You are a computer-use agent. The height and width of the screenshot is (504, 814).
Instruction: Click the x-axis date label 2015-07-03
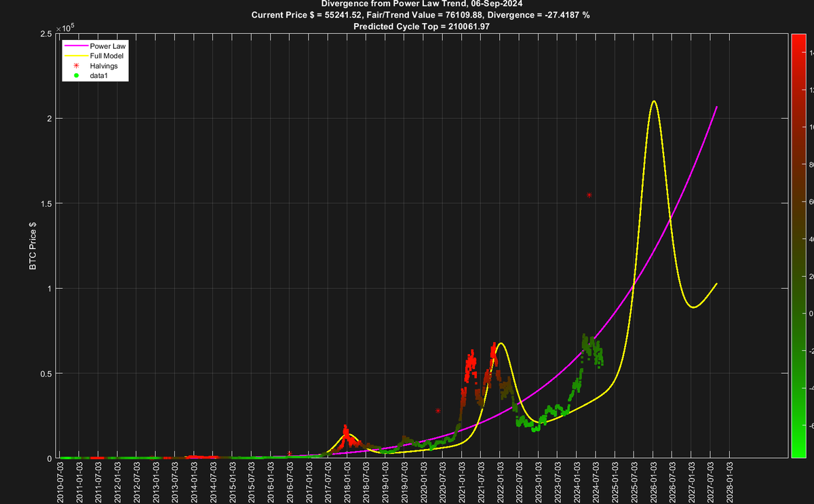(x=252, y=482)
